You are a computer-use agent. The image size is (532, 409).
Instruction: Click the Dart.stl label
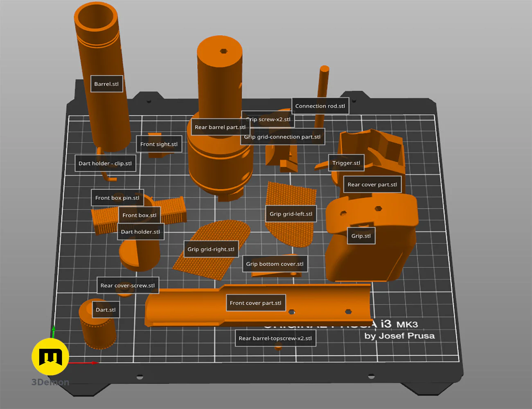106,310
